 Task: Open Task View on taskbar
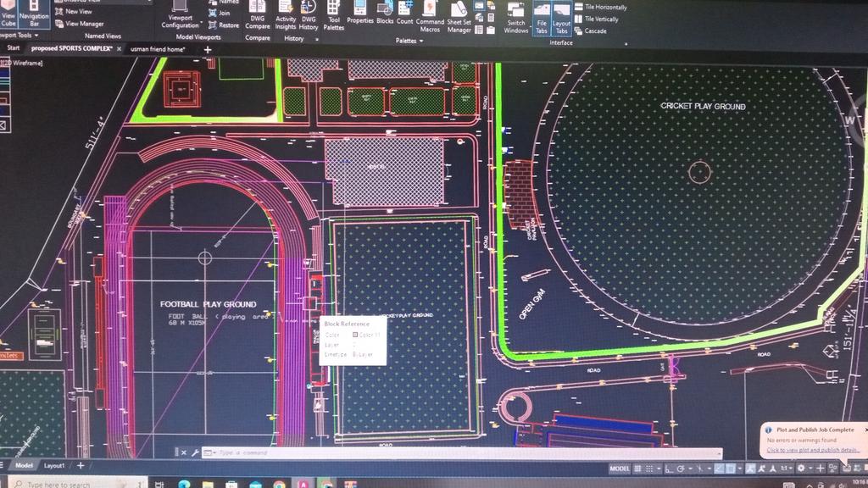tap(159, 485)
